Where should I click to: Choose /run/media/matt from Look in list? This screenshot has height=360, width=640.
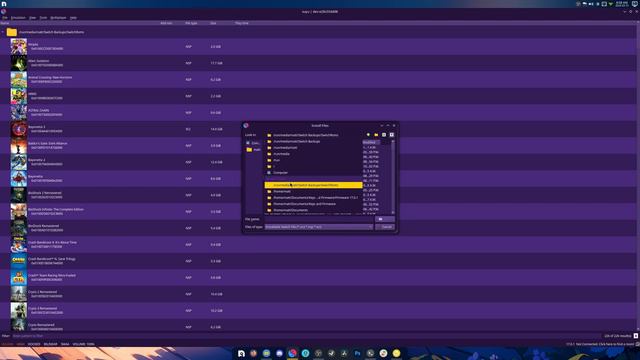click(x=313, y=148)
